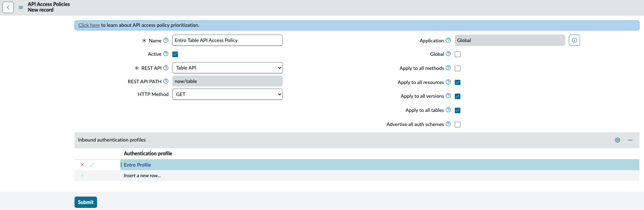Click the Inbound authentication profiles header text
The image size is (644, 210).
(x=112, y=140)
